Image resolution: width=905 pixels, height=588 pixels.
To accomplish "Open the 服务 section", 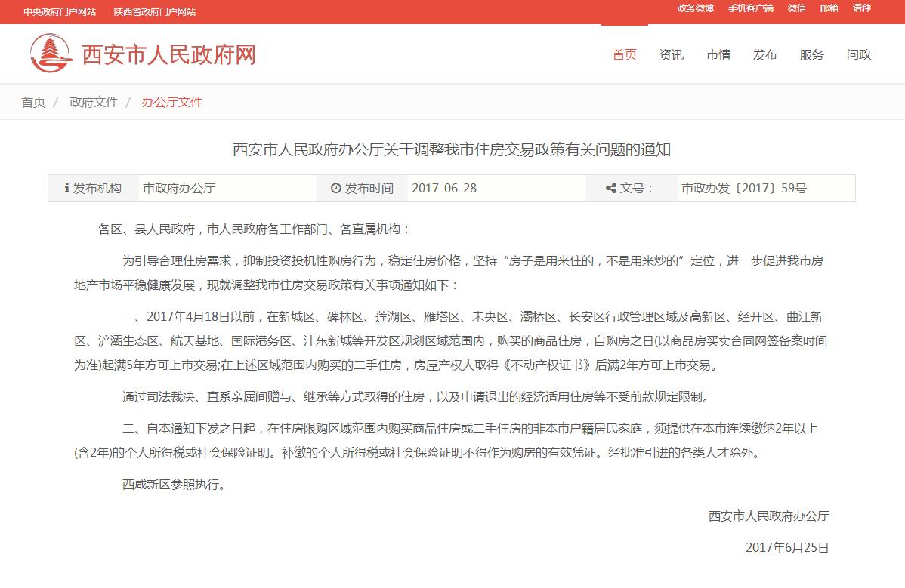I will click(x=811, y=54).
